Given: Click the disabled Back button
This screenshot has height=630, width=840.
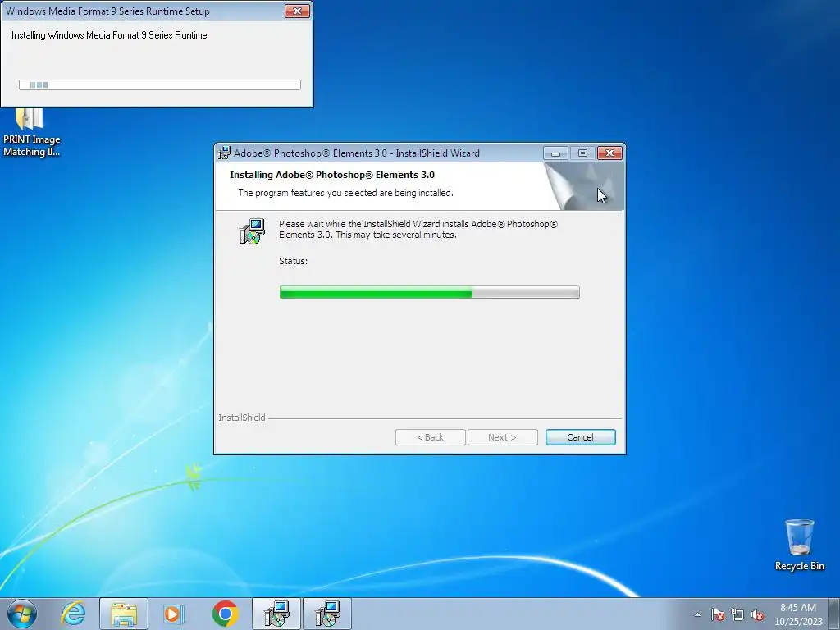Looking at the screenshot, I should [430, 437].
